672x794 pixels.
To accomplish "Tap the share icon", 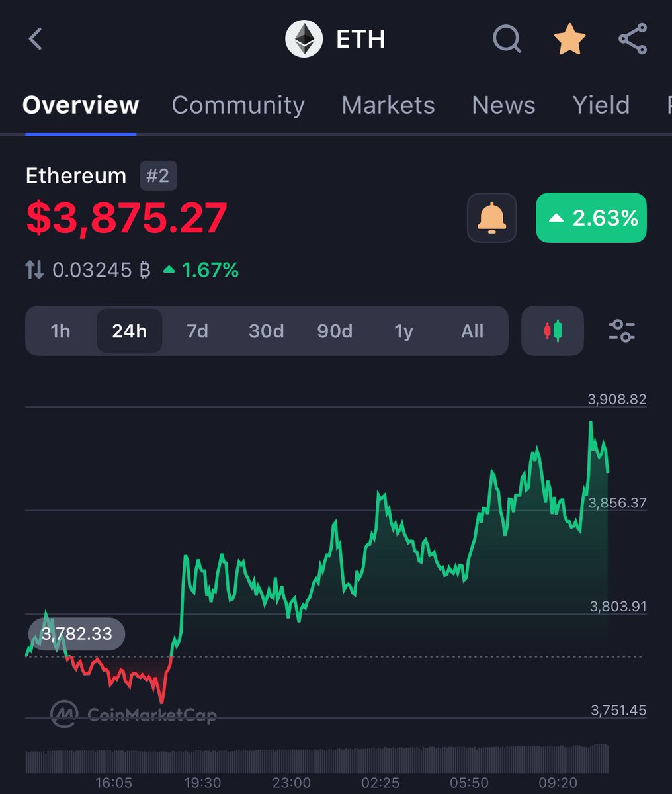I will (x=632, y=39).
